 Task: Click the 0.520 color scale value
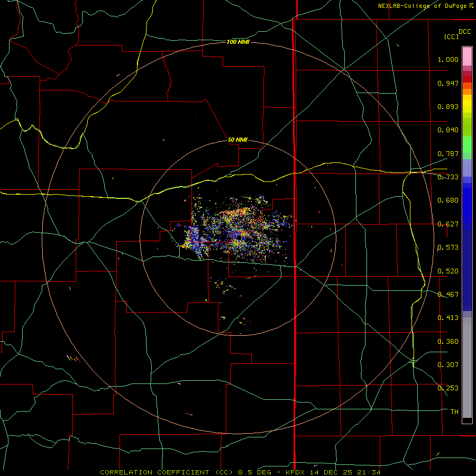pyautogui.click(x=448, y=271)
